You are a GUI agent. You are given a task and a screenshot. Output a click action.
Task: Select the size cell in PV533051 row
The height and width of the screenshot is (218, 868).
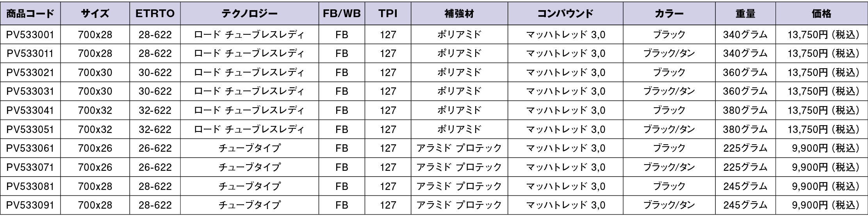pos(95,129)
